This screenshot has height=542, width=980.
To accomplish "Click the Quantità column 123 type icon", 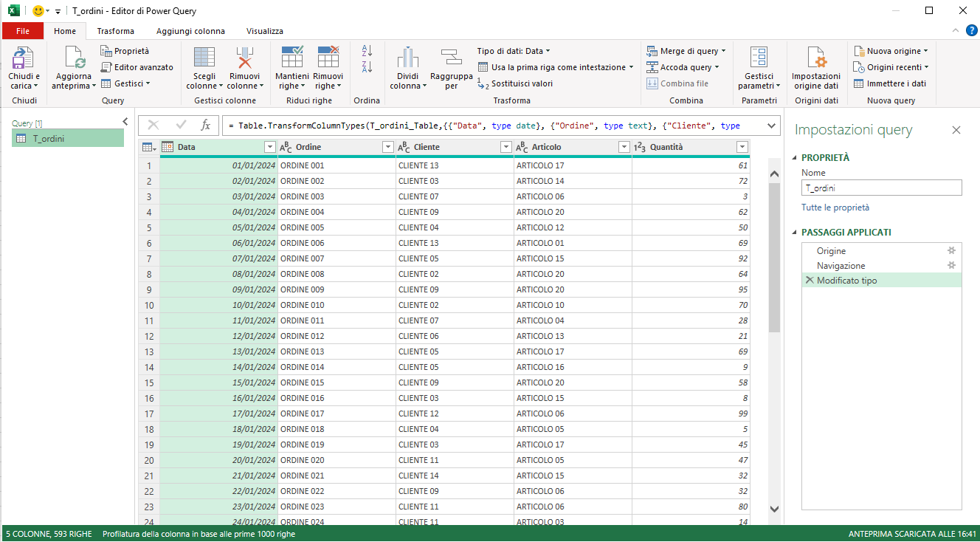I will point(640,147).
